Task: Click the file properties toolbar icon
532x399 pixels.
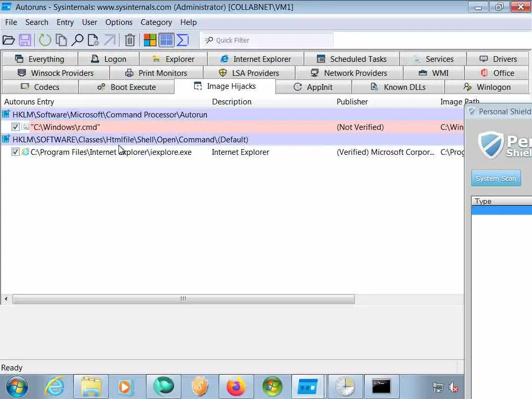Action: 93,40
